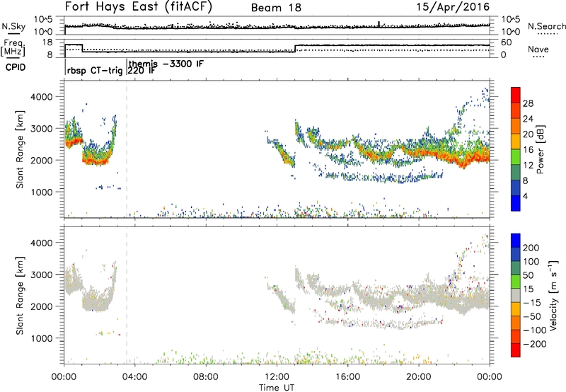Click the red top segment of Power colorbar

click(x=516, y=96)
